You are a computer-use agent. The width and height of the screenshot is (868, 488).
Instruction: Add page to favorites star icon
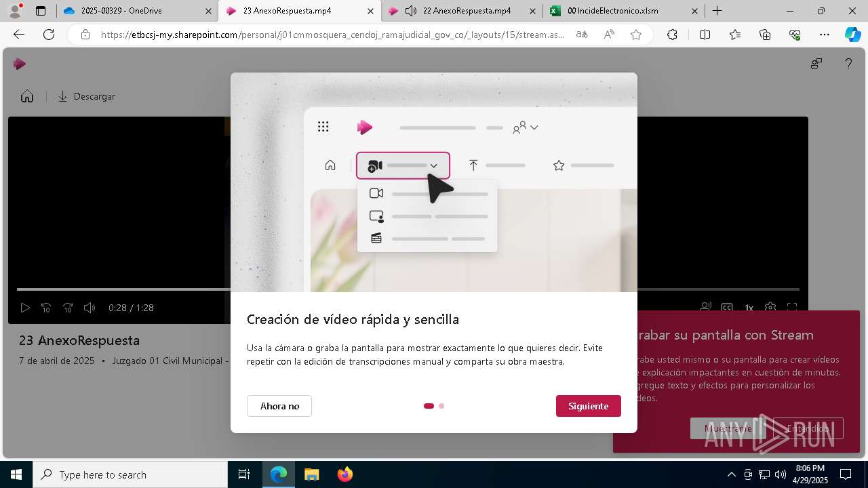pyautogui.click(x=636, y=35)
